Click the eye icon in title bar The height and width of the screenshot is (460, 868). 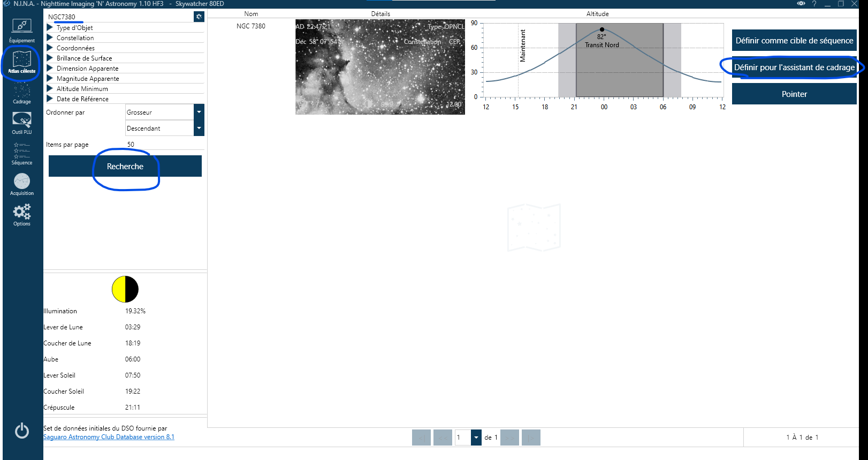[x=801, y=4]
